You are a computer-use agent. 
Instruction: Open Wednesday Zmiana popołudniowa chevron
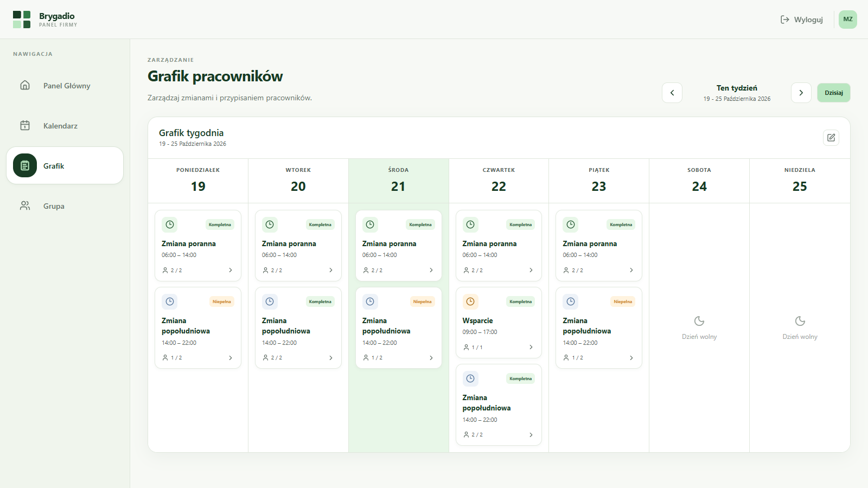click(x=431, y=358)
